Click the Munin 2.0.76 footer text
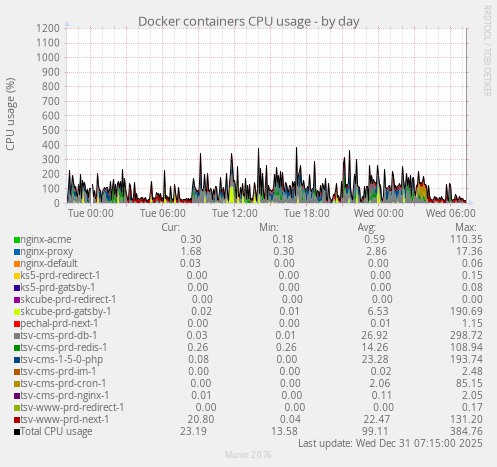497x467 pixels. pos(248,455)
